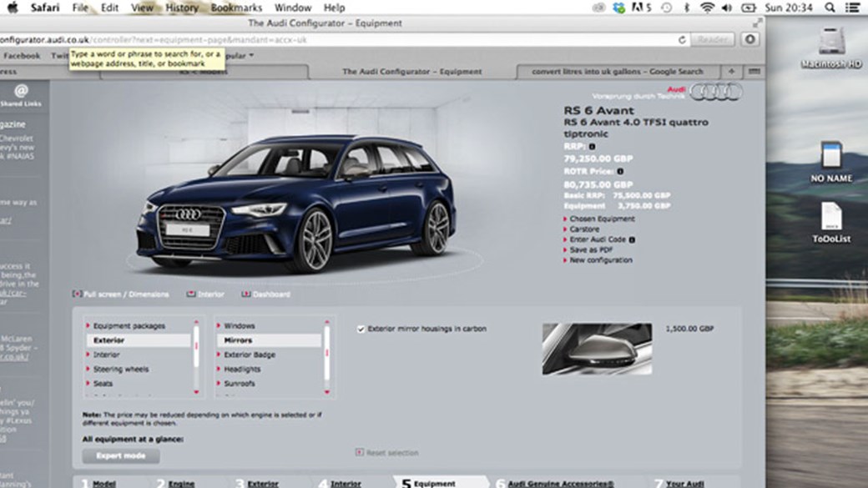Expand the Equipment packages category
The width and height of the screenshot is (868, 488).
(x=129, y=326)
